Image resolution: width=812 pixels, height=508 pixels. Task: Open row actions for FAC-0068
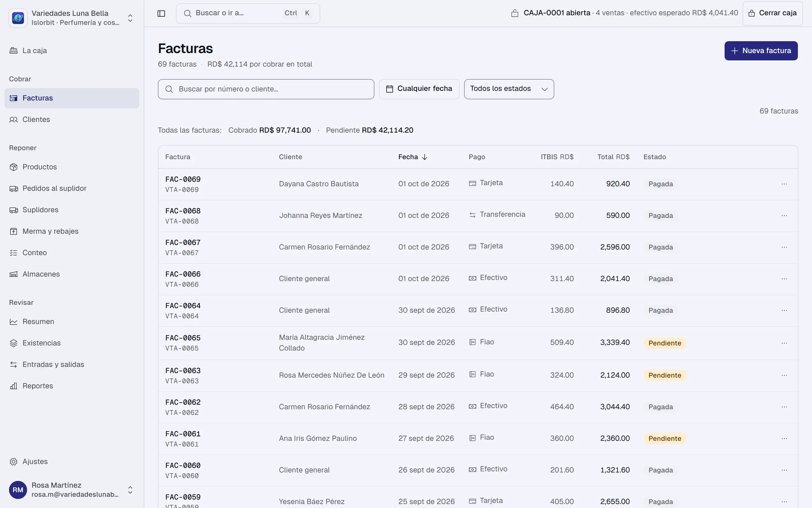click(784, 216)
